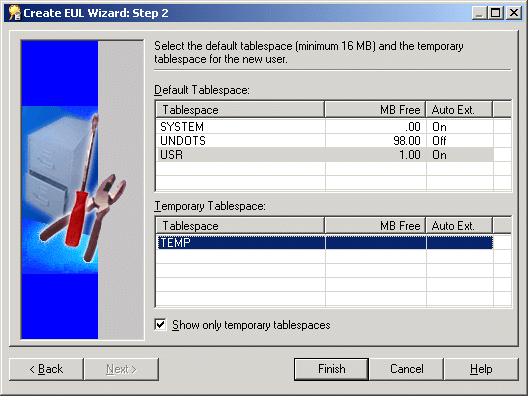Open Help for this wizard step
528x396 pixels.
point(481,369)
